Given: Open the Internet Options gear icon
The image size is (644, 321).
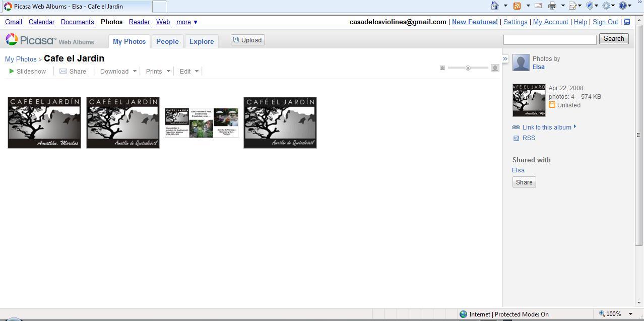Looking at the screenshot, I should [607, 6].
